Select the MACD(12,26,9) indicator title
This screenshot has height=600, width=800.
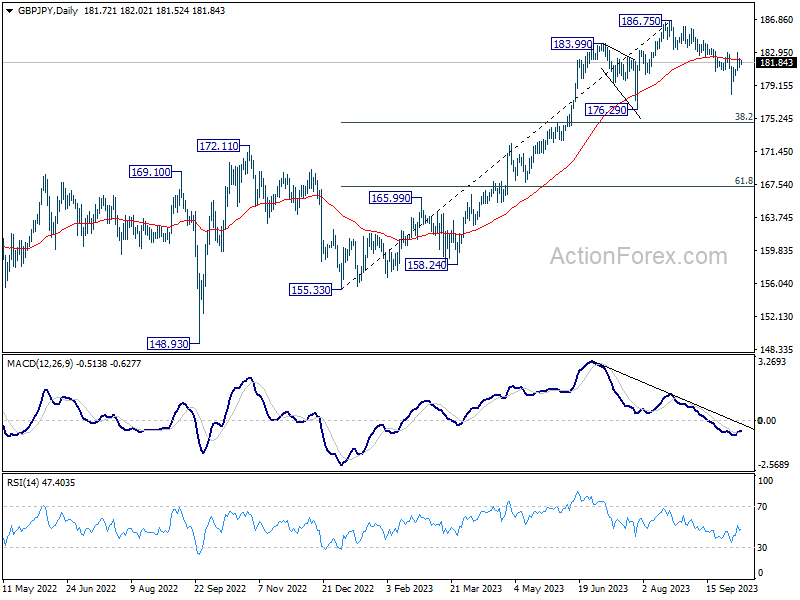[40, 364]
